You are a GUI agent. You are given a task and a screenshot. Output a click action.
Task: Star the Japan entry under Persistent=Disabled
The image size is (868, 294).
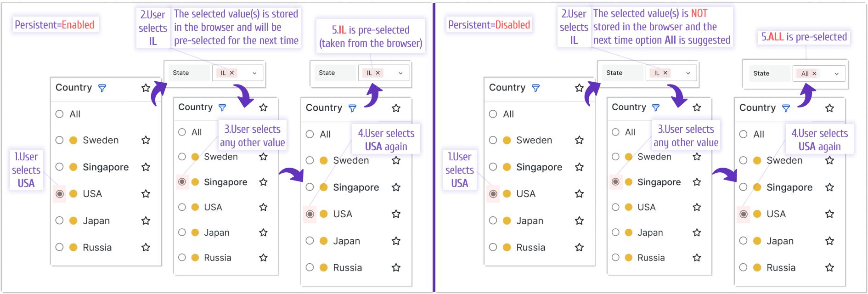click(579, 220)
